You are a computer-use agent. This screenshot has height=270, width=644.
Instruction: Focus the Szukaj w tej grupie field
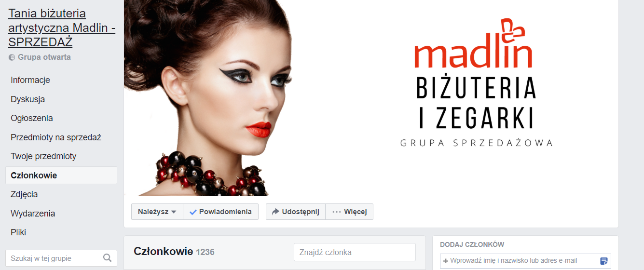tap(61, 258)
